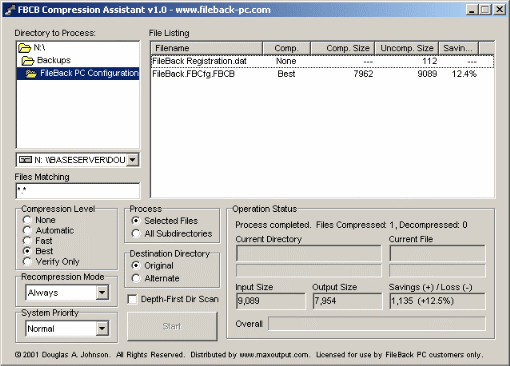Sort by Filename column header
This screenshot has width=510, height=366.
pyautogui.click(x=207, y=48)
